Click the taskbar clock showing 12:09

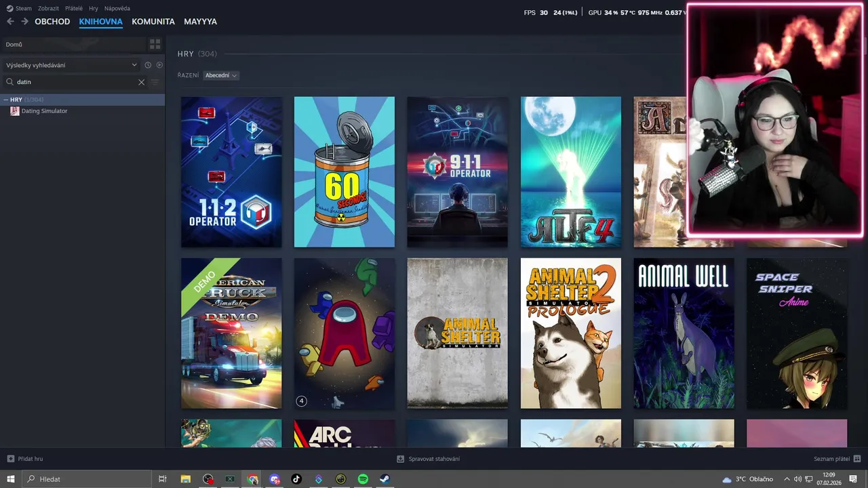point(829,479)
